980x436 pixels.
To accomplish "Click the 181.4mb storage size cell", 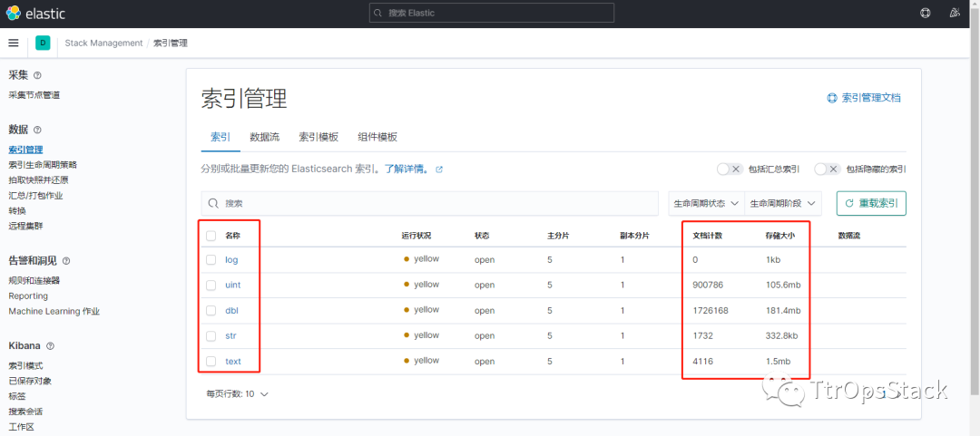I will pos(783,310).
